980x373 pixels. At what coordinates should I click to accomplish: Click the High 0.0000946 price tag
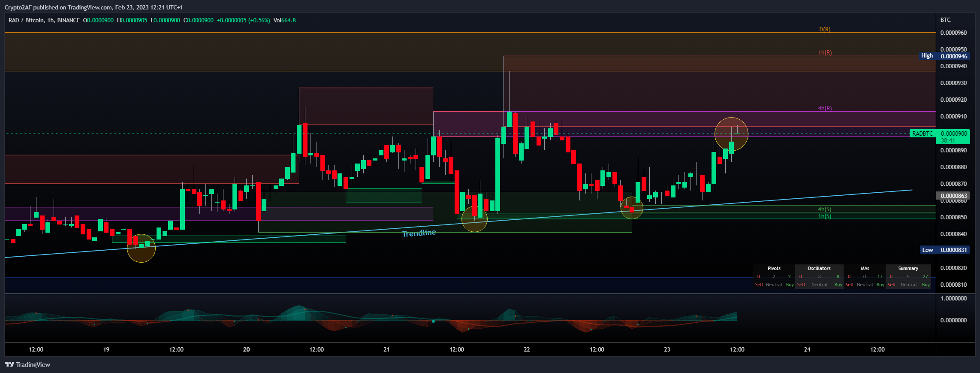[944, 56]
